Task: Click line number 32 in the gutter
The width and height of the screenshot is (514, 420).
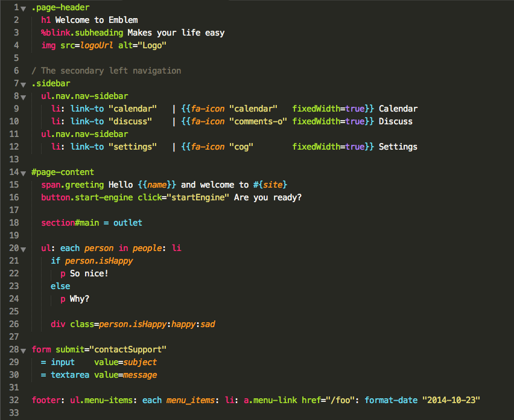Action: (13, 400)
